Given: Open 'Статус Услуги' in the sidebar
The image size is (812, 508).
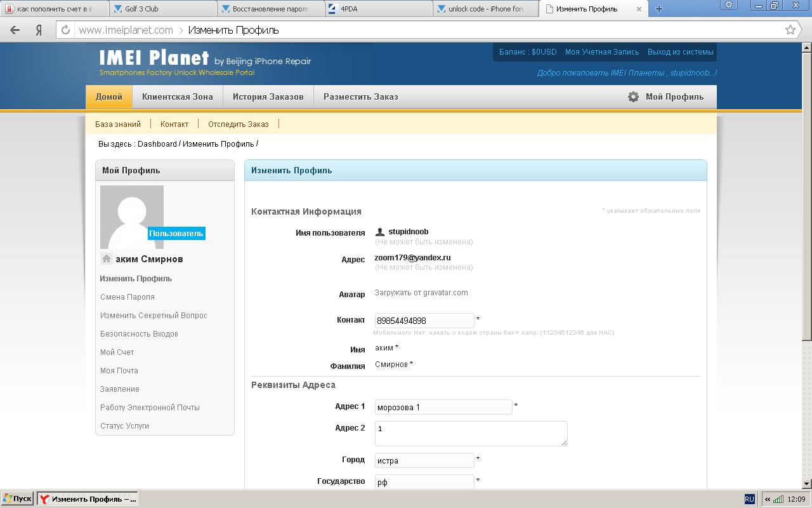Looking at the screenshot, I should coord(124,425).
